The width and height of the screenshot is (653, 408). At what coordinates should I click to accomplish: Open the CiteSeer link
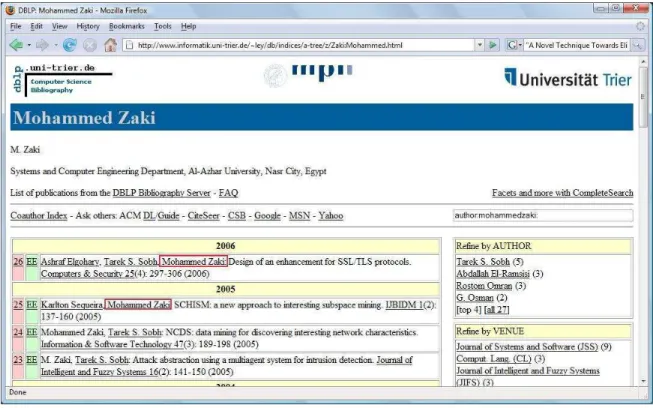(203, 216)
